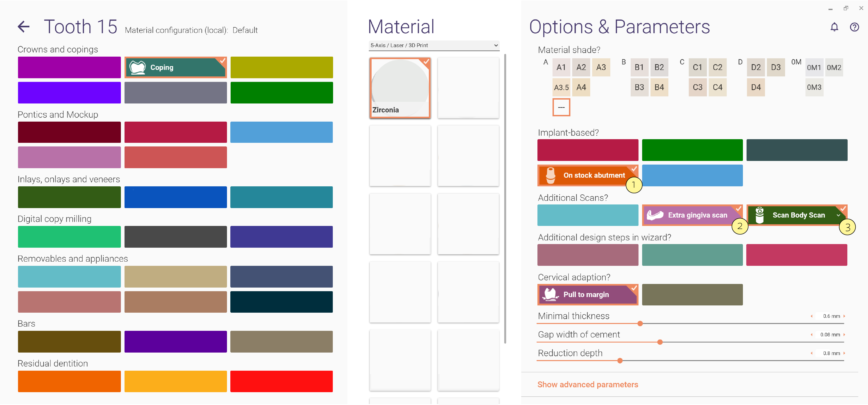Open the 5-Axis / Laser / 3D Print dropdown
Viewport: 868px width, 405px height.
434,45
